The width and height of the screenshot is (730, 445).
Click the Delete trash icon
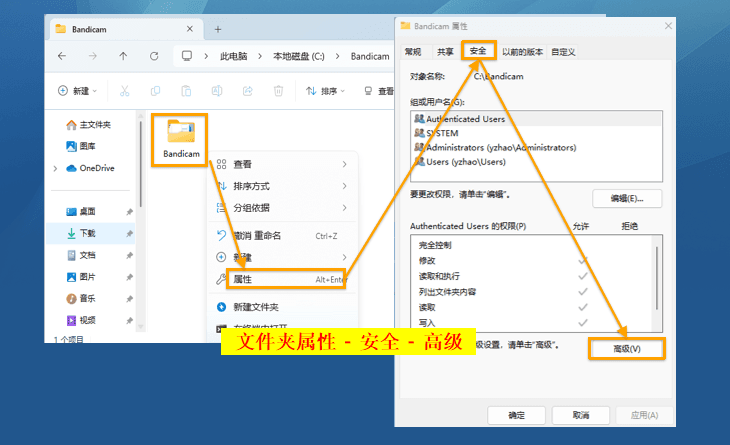pyautogui.click(x=278, y=91)
